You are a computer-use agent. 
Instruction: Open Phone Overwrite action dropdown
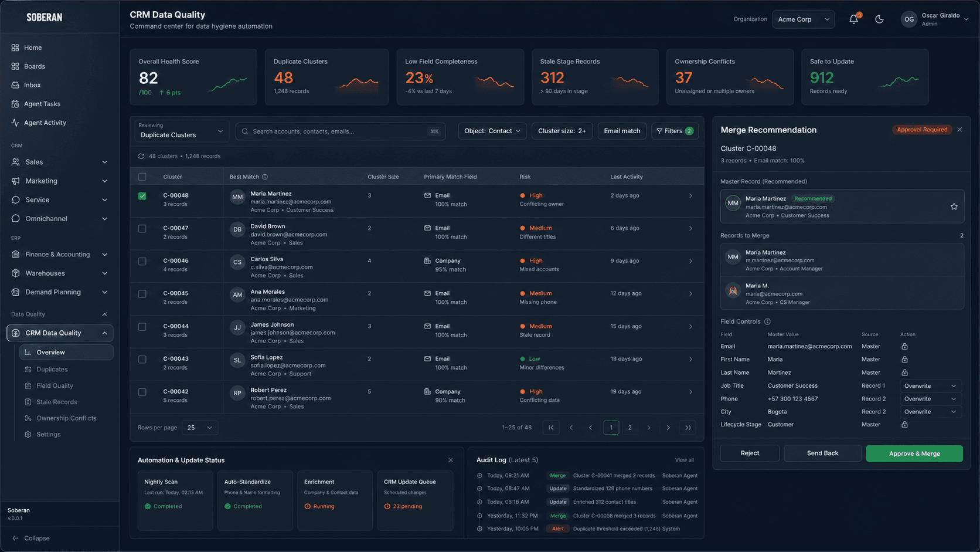pyautogui.click(x=930, y=399)
